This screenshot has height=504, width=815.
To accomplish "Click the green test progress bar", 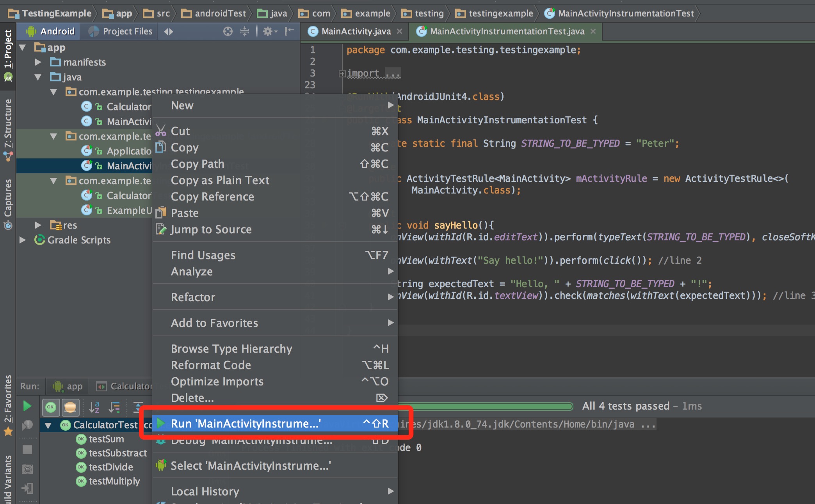I will click(486, 406).
